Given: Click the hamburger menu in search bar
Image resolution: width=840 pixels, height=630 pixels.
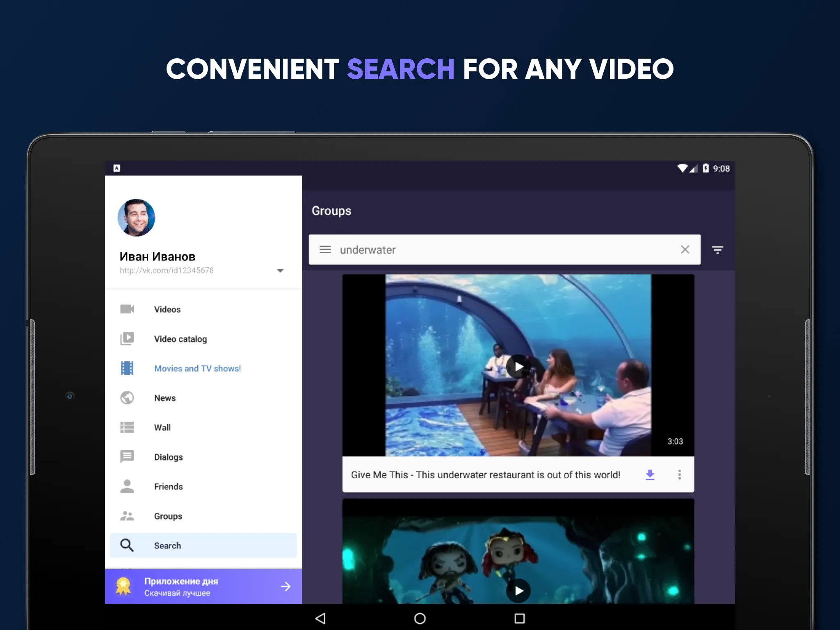Looking at the screenshot, I should [325, 249].
